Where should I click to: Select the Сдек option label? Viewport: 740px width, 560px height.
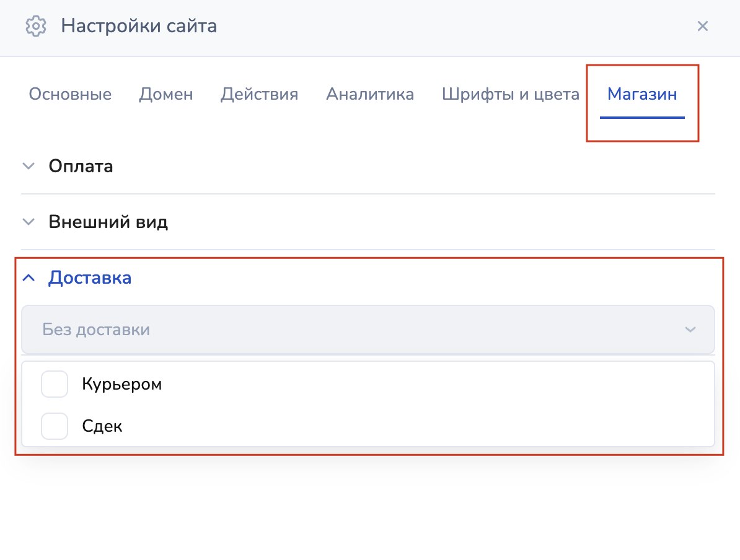coord(102,426)
